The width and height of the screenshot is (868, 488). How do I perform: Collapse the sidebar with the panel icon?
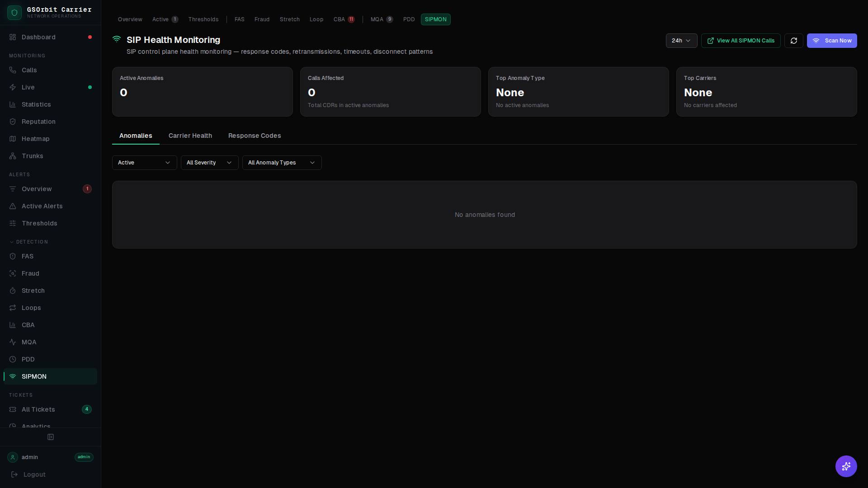click(x=50, y=437)
